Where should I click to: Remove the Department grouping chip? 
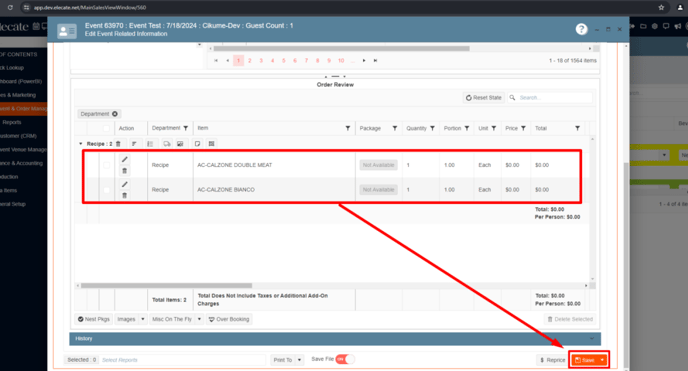coord(115,114)
